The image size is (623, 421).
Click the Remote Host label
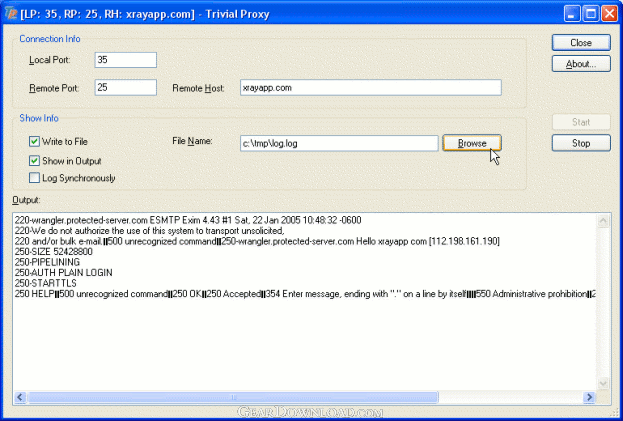pyautogui.click(x=198, y=88)
